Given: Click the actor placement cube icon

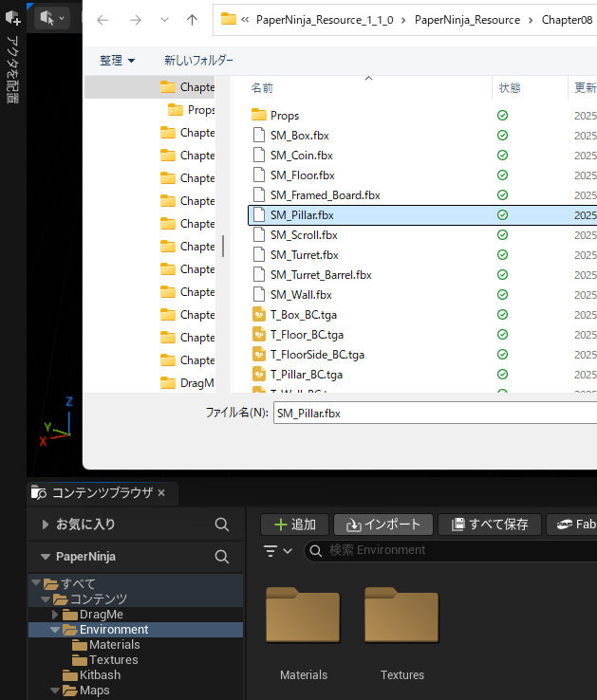Looking at the screenshot, I should pyautogui.click(x=13, y=17).
